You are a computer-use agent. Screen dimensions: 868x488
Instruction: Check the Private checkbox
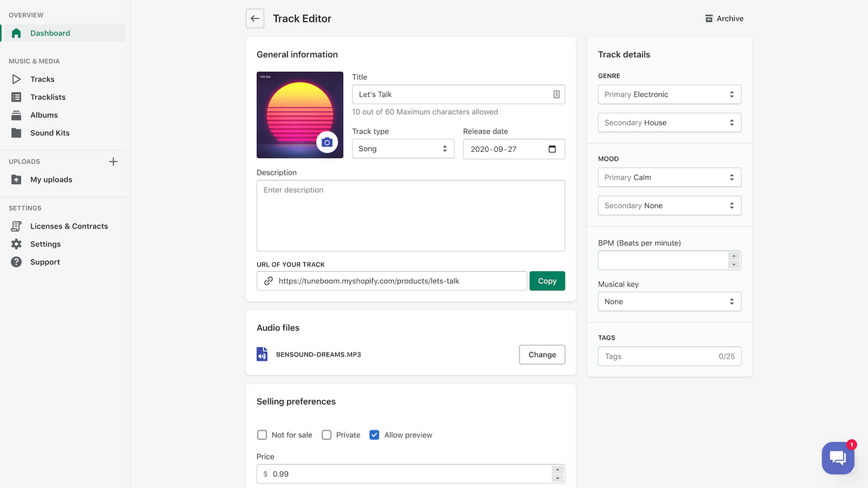[x=326, y=434]
